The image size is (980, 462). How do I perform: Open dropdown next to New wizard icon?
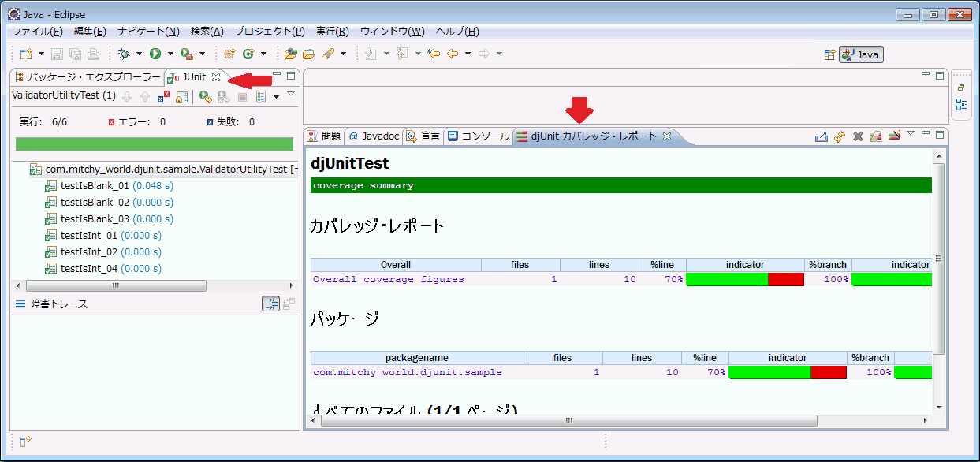click(41, 54)
